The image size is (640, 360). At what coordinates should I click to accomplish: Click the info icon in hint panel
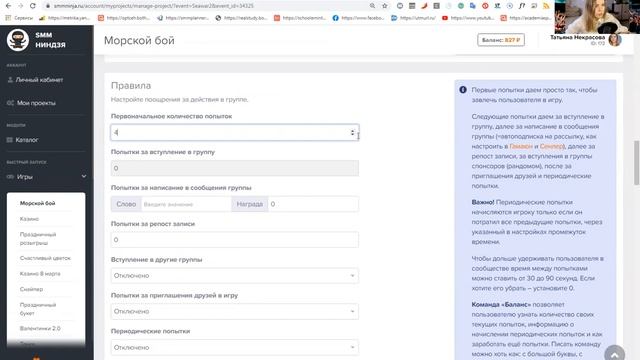coord(463,90)
